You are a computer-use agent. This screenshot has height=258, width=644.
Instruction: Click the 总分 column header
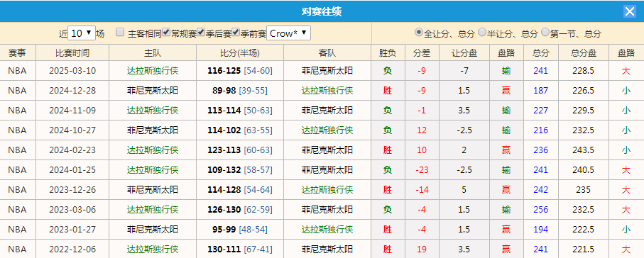point(541,53)
